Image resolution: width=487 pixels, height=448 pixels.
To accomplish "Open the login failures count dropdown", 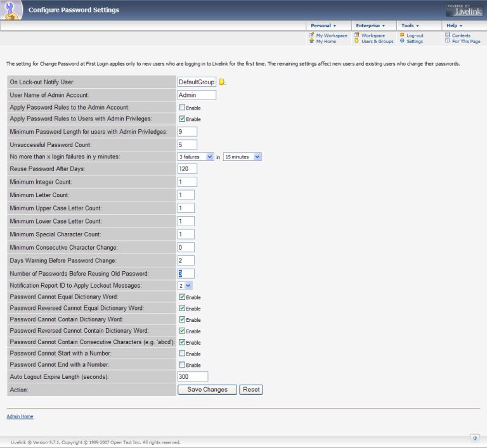I will (195, 157).
